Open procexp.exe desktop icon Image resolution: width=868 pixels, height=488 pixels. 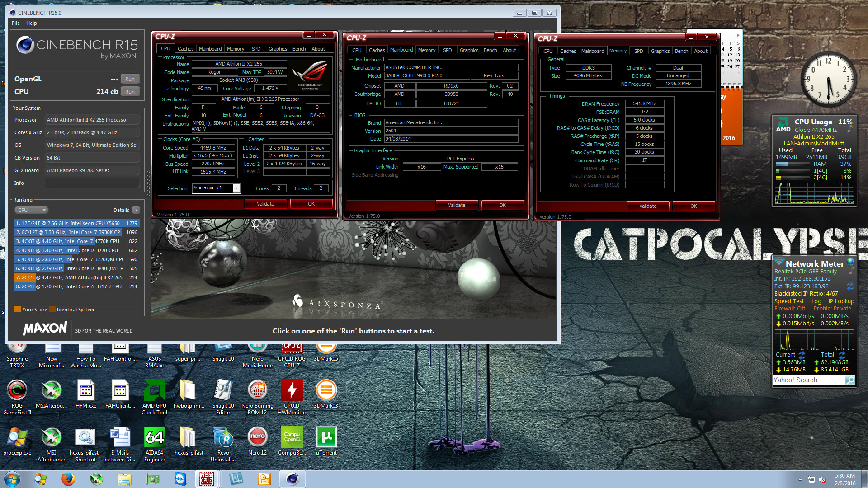(x=17, y=441)
